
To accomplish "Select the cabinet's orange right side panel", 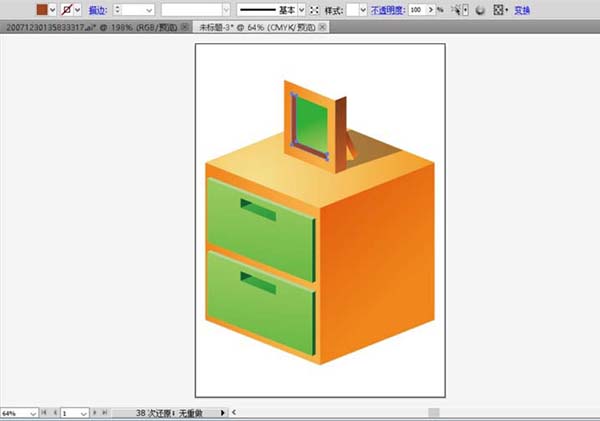I will (x=377, y=264).
